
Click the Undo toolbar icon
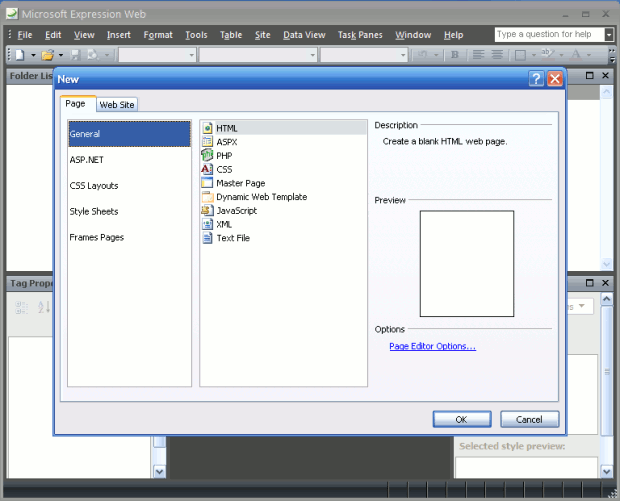(423, 55)
